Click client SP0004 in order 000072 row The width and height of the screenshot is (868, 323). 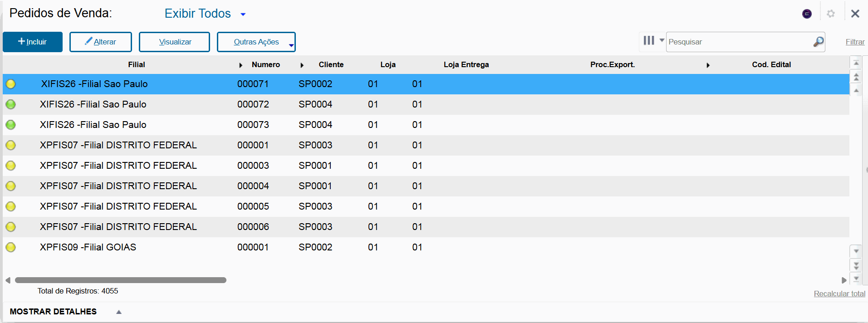tap(315, 104)
